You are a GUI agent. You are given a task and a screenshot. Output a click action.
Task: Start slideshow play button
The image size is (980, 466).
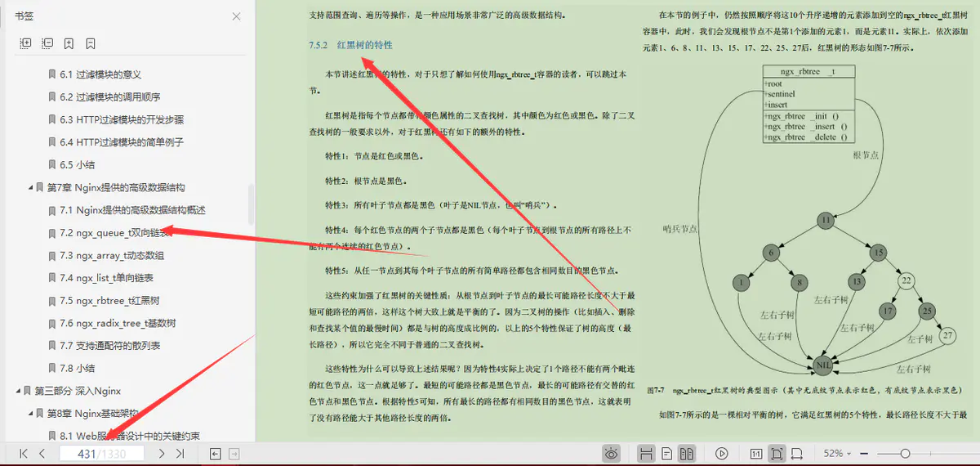pos(722,453)
